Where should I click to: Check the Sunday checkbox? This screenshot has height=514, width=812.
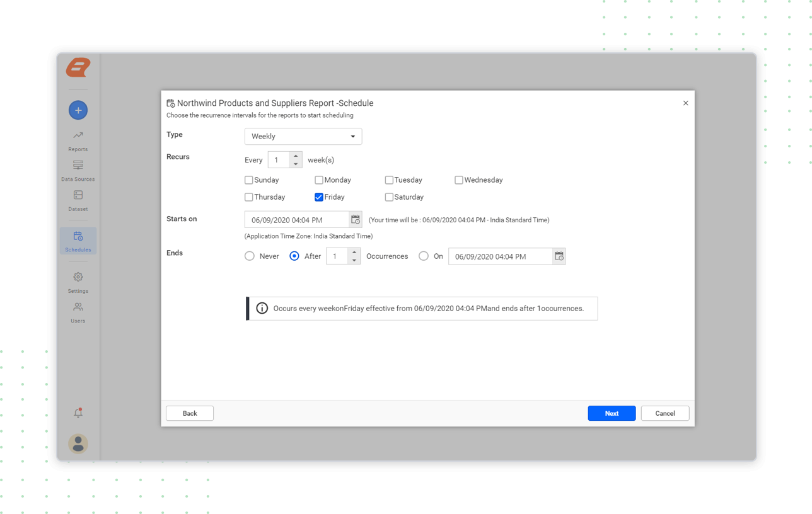click(249, 180)
